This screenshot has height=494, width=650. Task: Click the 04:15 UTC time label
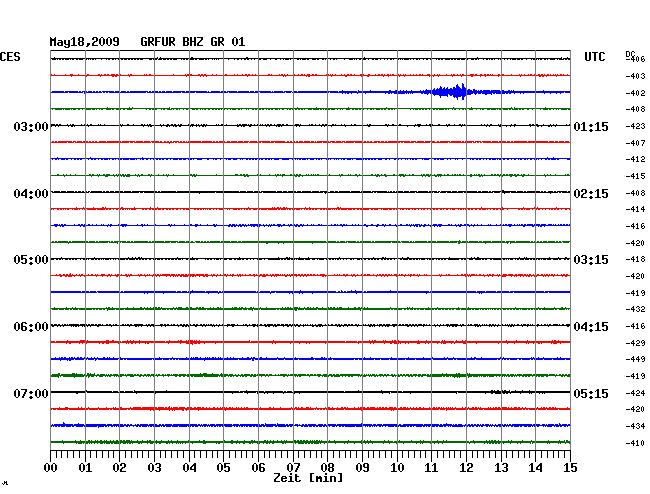click(x=591, y=327)
